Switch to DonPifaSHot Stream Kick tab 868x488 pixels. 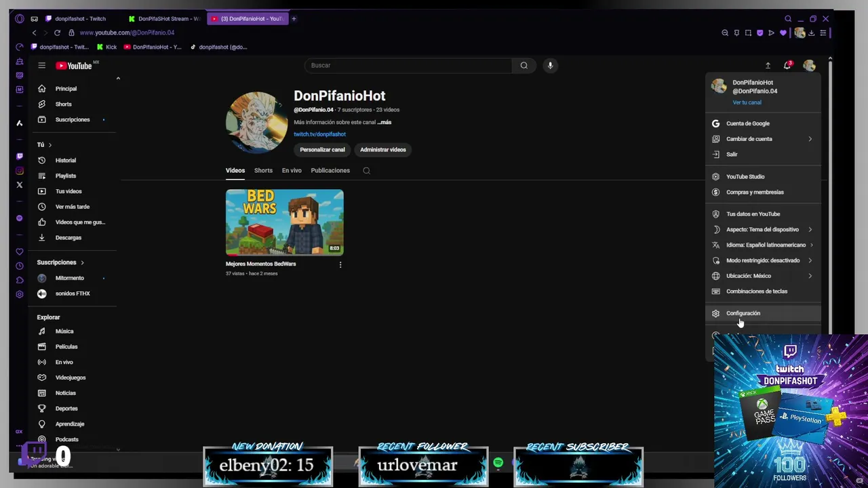point(164,18)
